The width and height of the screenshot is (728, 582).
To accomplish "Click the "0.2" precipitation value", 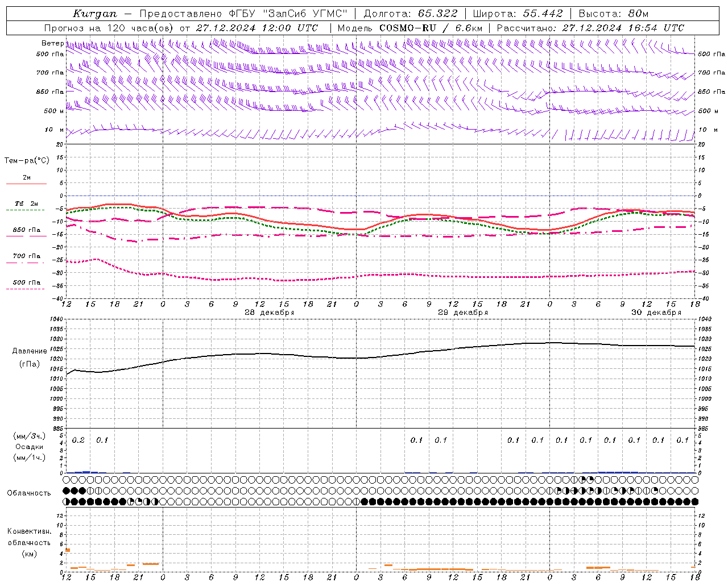I will click(78, 440).
